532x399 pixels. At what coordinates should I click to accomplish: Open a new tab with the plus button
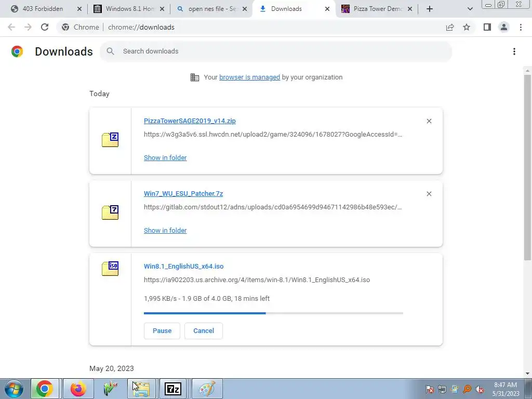click(x=430, y=9)
